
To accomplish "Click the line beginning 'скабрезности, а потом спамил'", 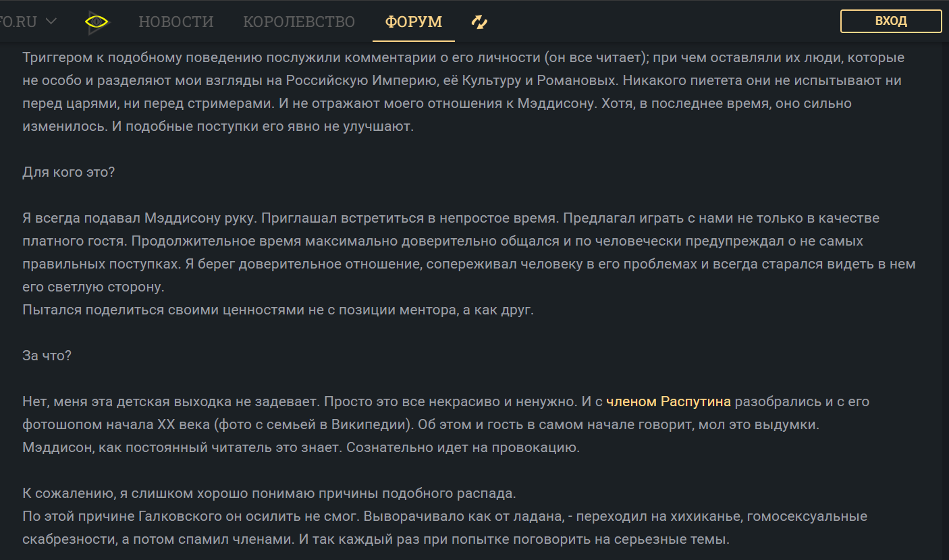I will [x=376, y=539].
